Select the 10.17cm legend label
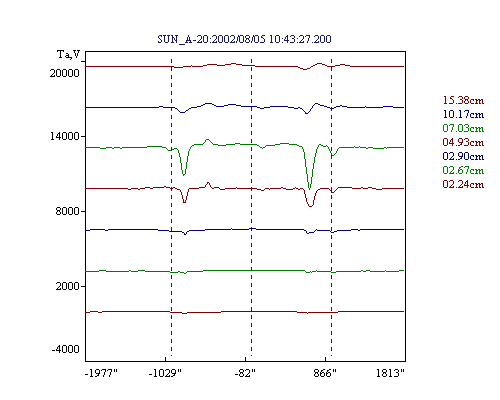500x400 pixels. point(463,114)
